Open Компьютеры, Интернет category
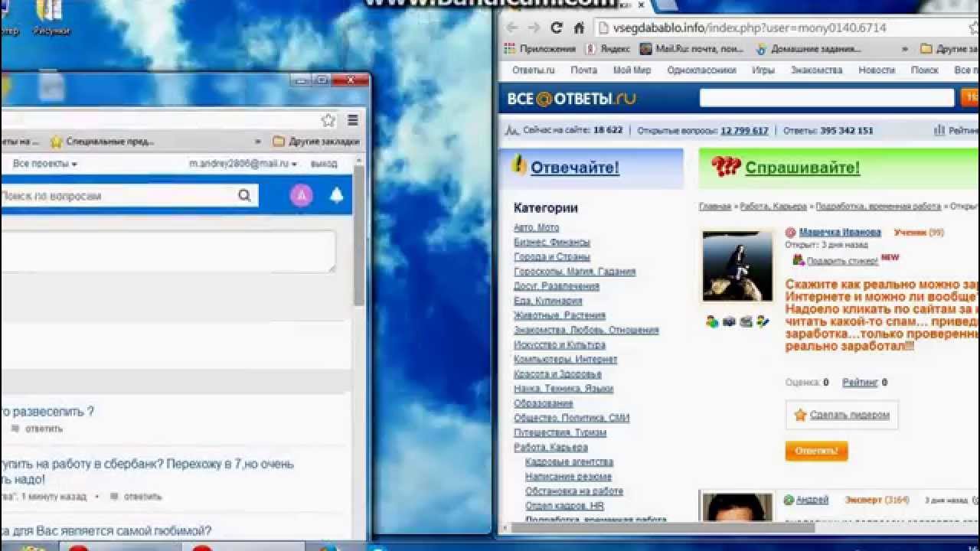Image resolution: width=980 pixels, height=551 pixels. [566, 359]
